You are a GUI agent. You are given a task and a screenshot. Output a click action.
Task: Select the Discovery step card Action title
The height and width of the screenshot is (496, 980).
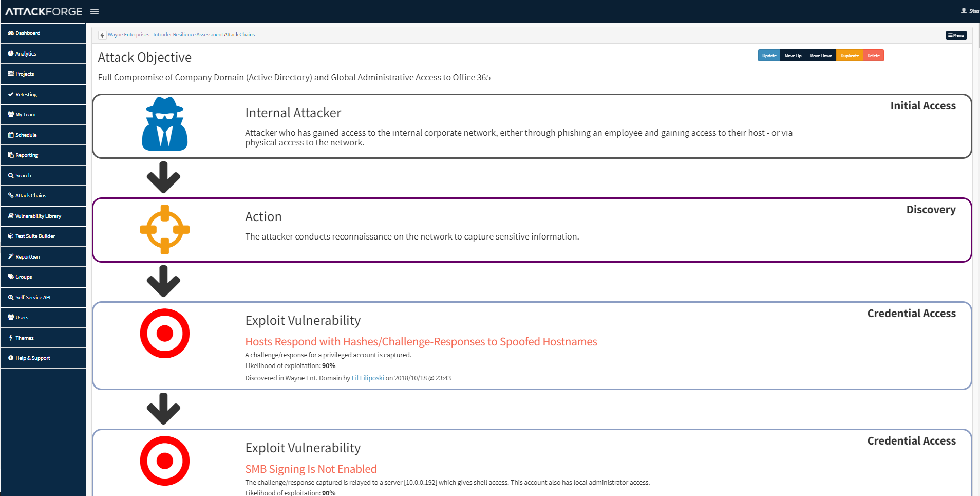(263, 217)
